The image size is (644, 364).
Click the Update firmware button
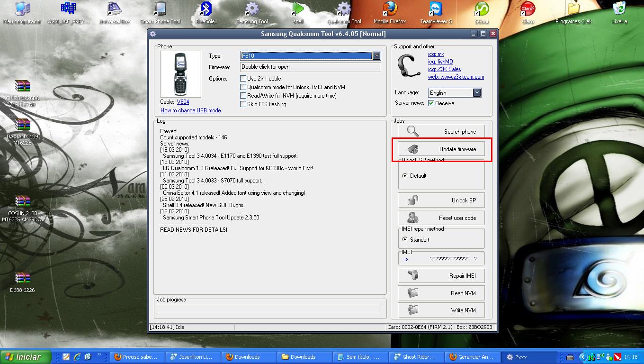pos(441,149)
